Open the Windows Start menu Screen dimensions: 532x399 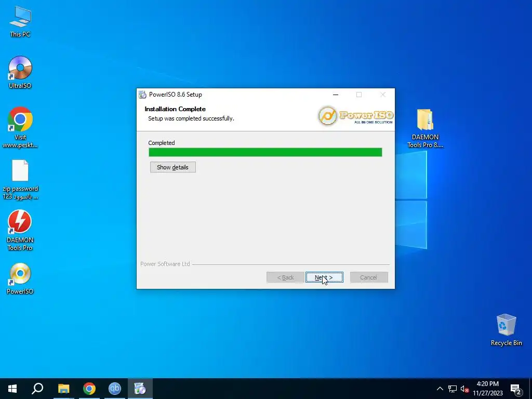(x=12, y=389)
